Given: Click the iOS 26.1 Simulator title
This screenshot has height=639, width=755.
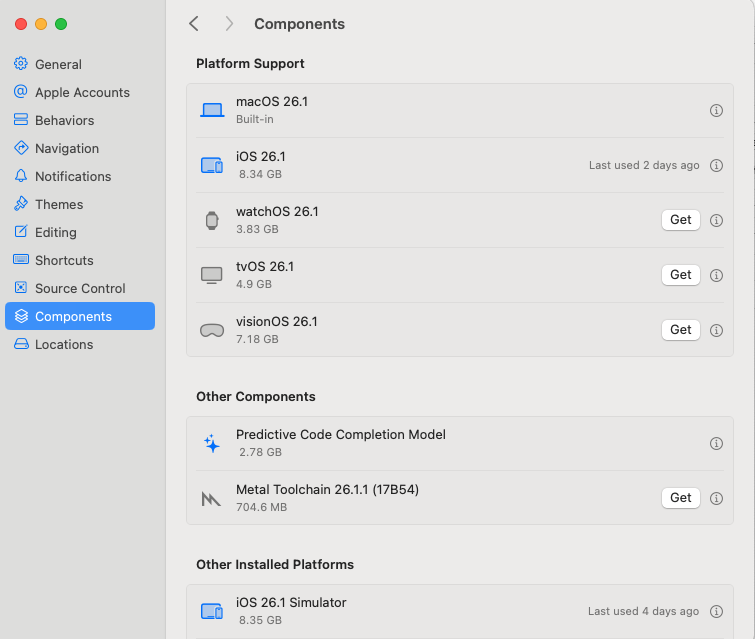Looking at the screenshot, I should pyautogui.click(x=291, y=602).
